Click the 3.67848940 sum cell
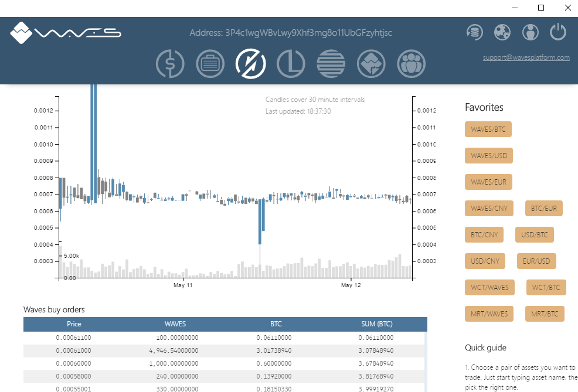The width and height of the screenshot is (578, 392). [x=376, y=364]
